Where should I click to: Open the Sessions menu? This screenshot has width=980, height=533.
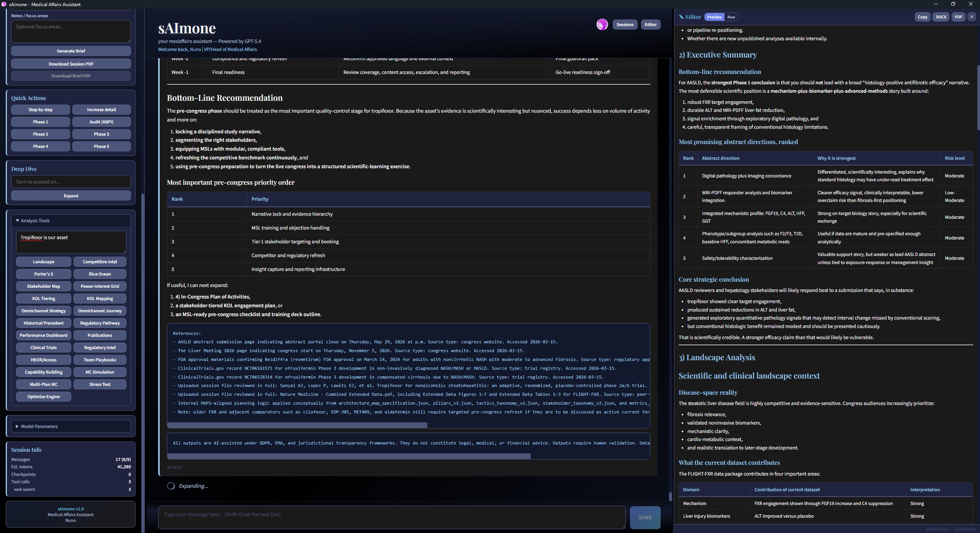625,25
